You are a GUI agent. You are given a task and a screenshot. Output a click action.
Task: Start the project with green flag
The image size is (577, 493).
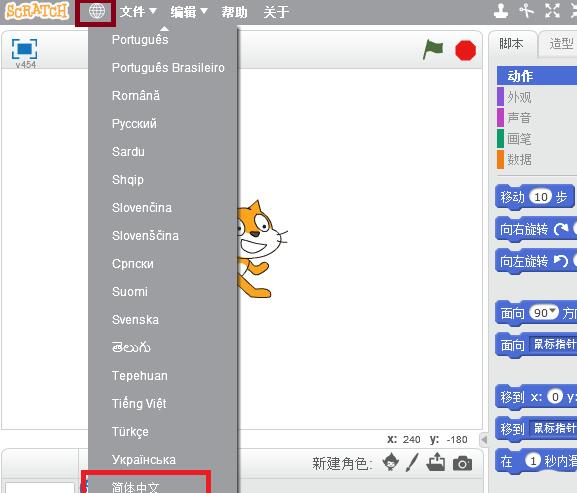pos(433,49)
